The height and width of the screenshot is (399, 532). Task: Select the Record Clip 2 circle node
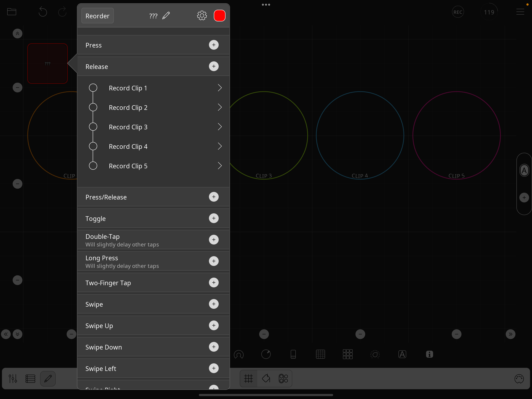coord(93,107)
